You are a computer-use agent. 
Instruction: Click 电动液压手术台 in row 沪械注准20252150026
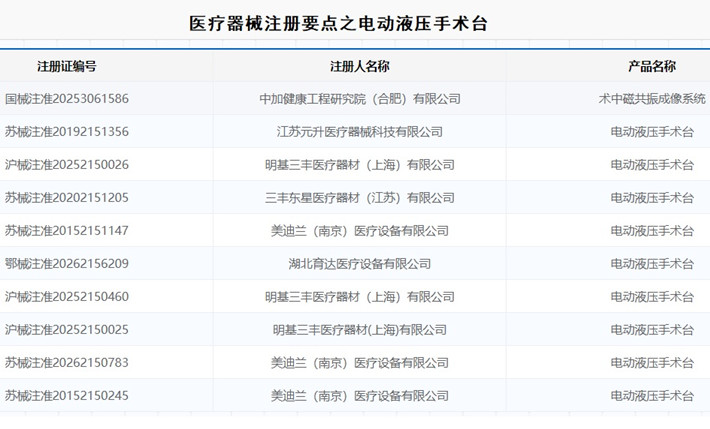pyautogui.click(x=652, y=165)
